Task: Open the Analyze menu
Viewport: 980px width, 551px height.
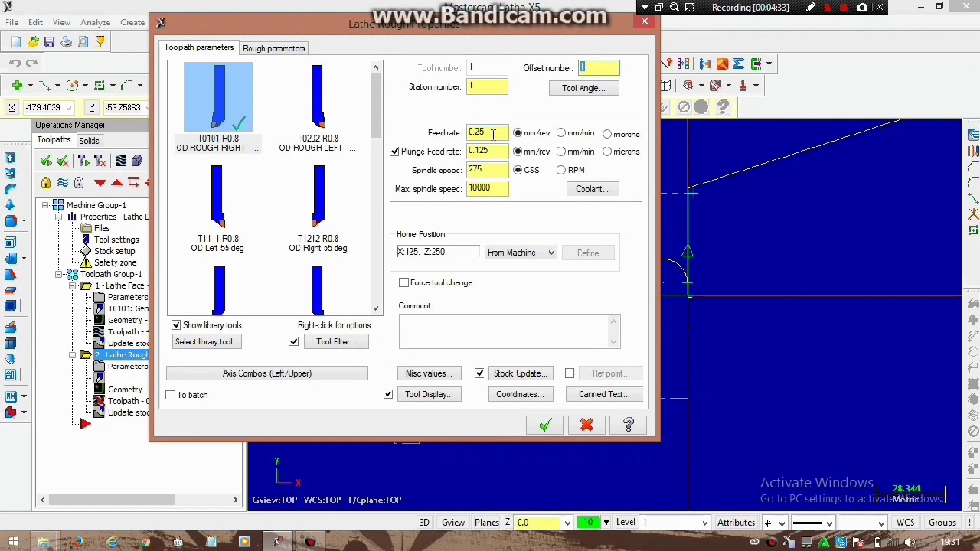Action: [x=96, y=23]
